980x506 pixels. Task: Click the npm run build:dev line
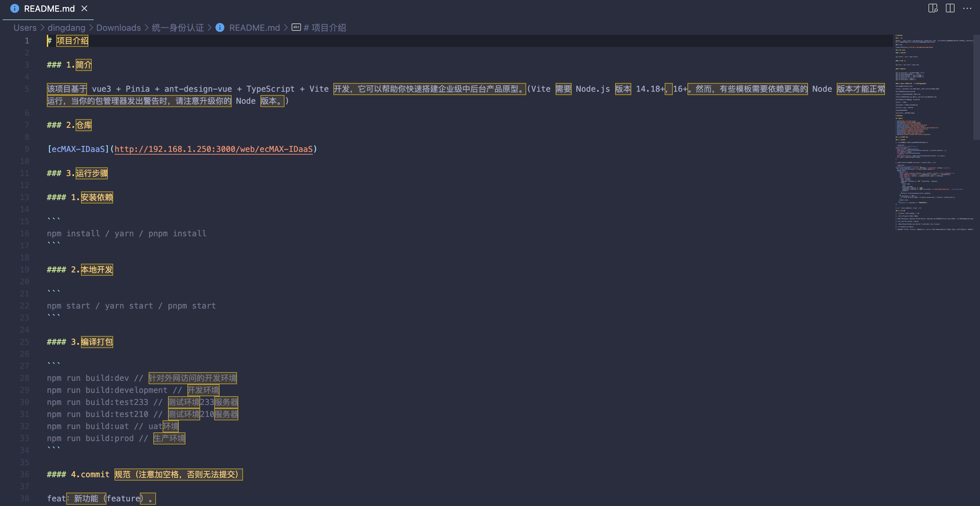click(142, 378)
